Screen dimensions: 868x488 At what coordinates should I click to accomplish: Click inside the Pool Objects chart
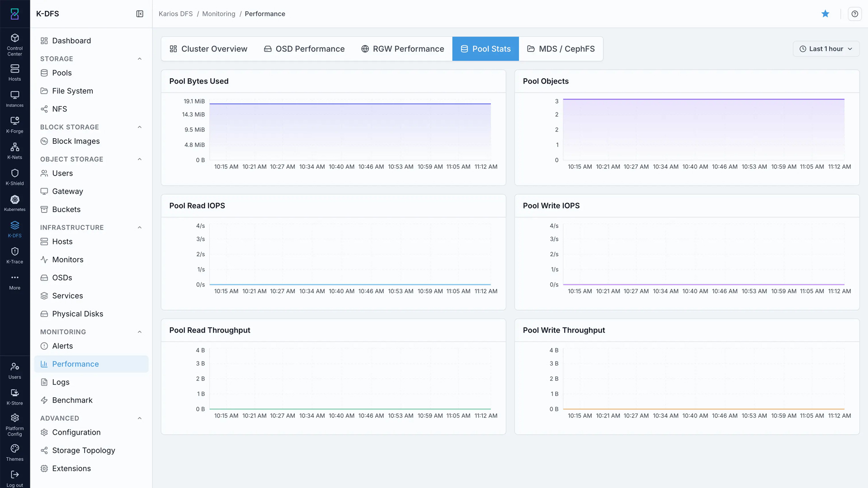pos(703,130)
